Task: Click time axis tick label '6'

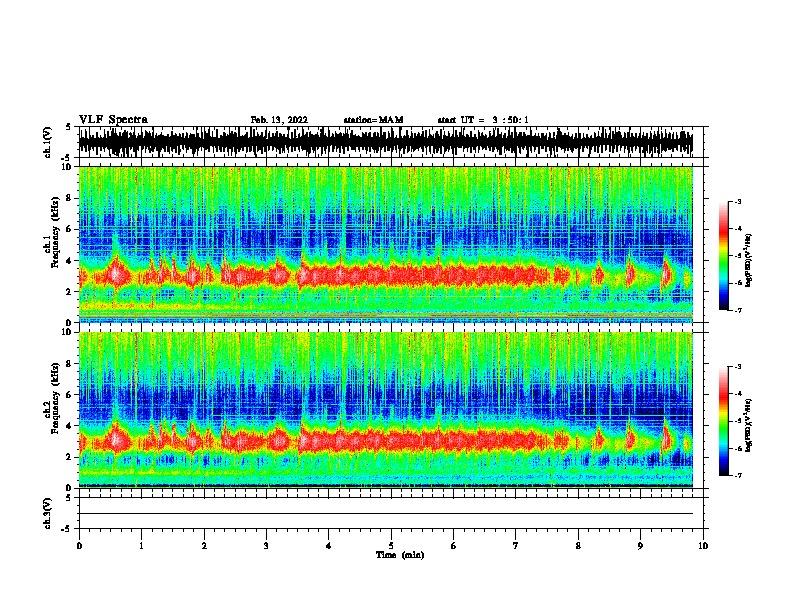Action: click(454, 546)
